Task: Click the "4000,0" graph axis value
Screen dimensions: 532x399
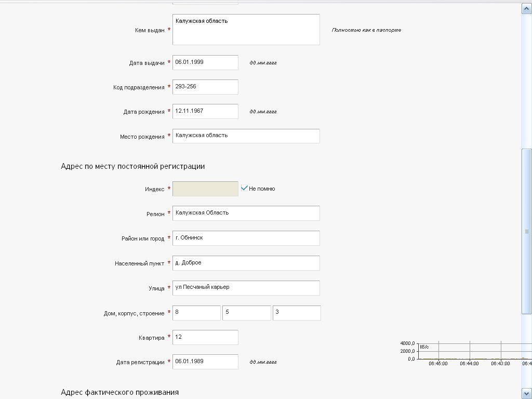Action: pyautogui.click(x=407, y=343)
